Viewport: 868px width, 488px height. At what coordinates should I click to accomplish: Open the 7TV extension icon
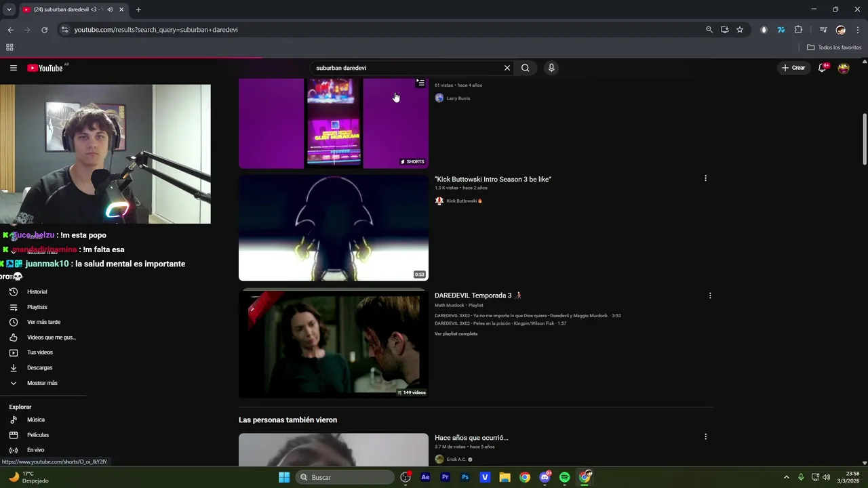[x=781, y=30]
